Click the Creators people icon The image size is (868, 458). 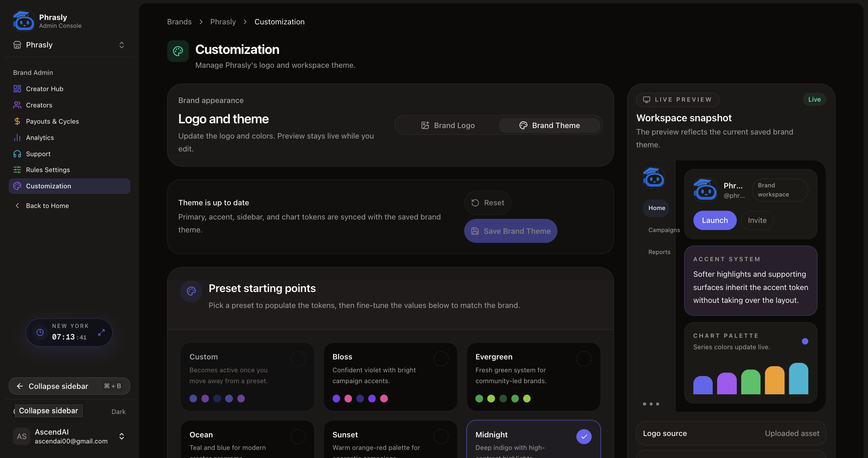click(17, 105)
